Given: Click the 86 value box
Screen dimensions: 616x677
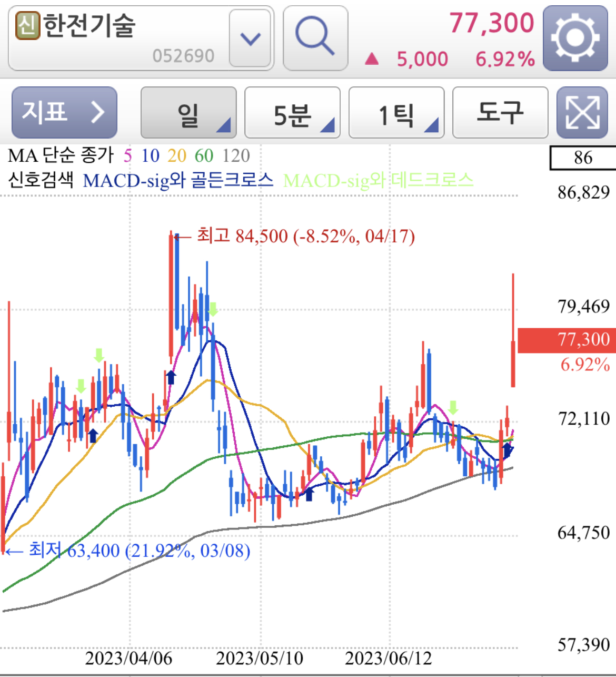Looking at the screenshot, I should [583, 158].
